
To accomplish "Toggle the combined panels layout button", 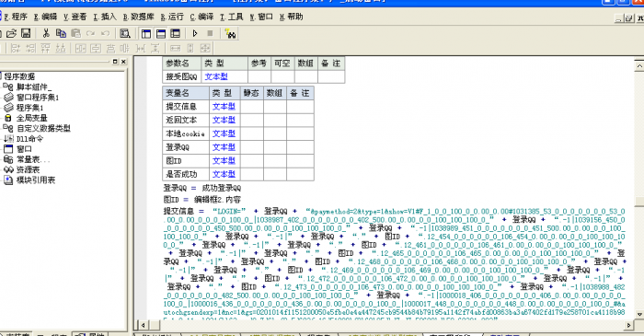I will pyautogui.click(x=176, y=34).
